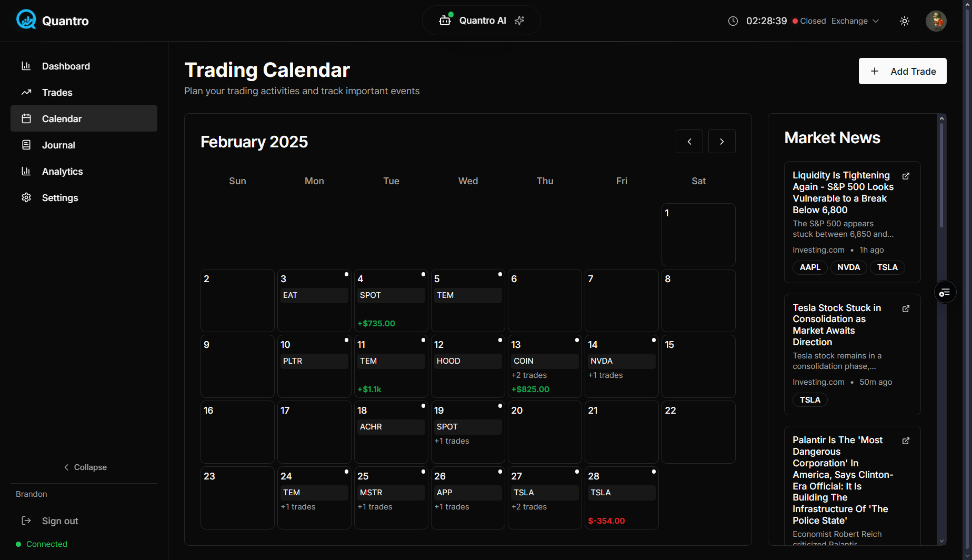The width and height of the screenshot is (972, 560).
Task: Click the Quantro logo icon
Action: coord(26,20)
